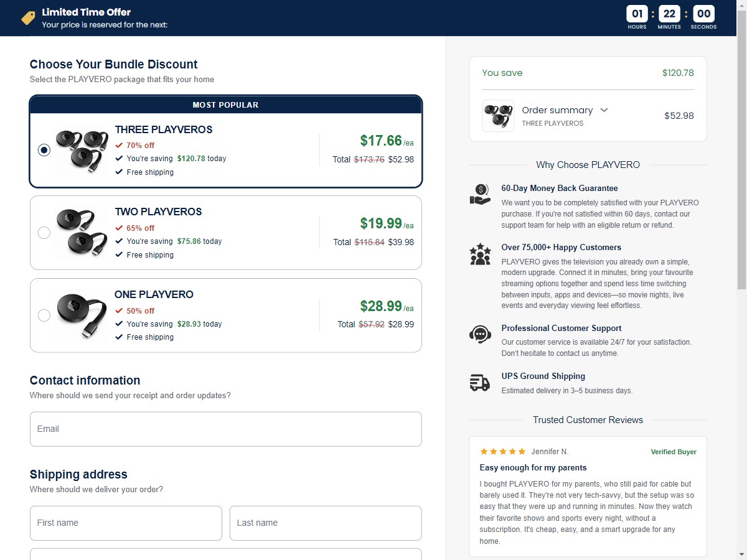747x560 pixels.
Task: Click the $17.66 each price
Action: [x=387, y=141]
